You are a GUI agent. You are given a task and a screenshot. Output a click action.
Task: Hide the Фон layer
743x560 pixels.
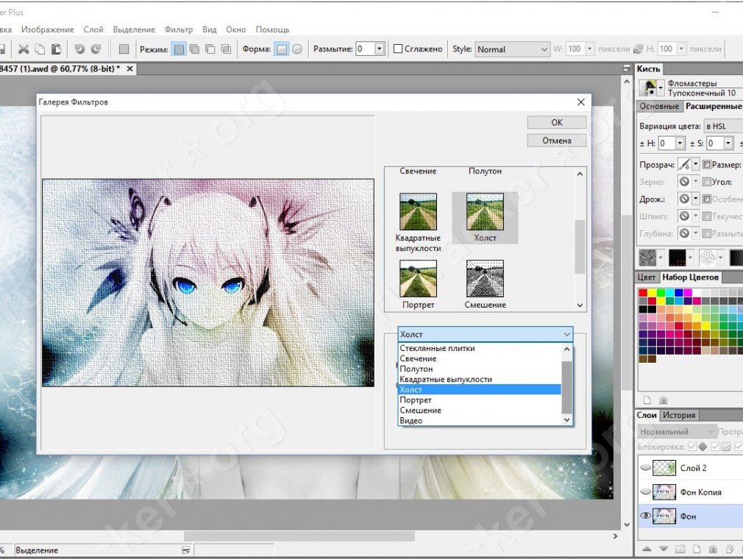click(645, 516)
